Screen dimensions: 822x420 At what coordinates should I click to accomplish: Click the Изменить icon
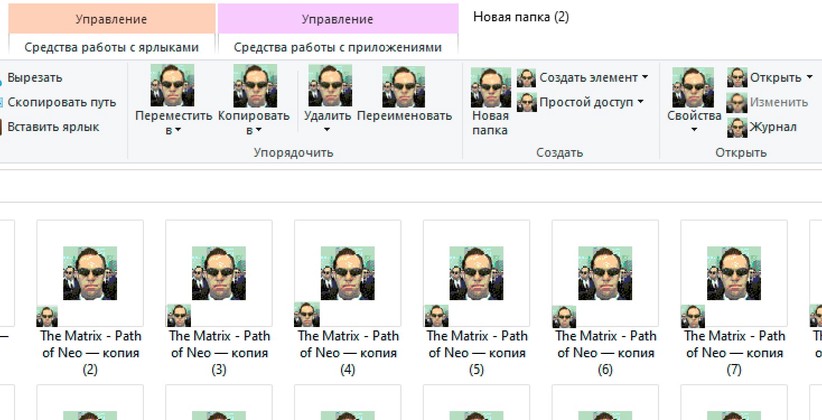[737, 102]
